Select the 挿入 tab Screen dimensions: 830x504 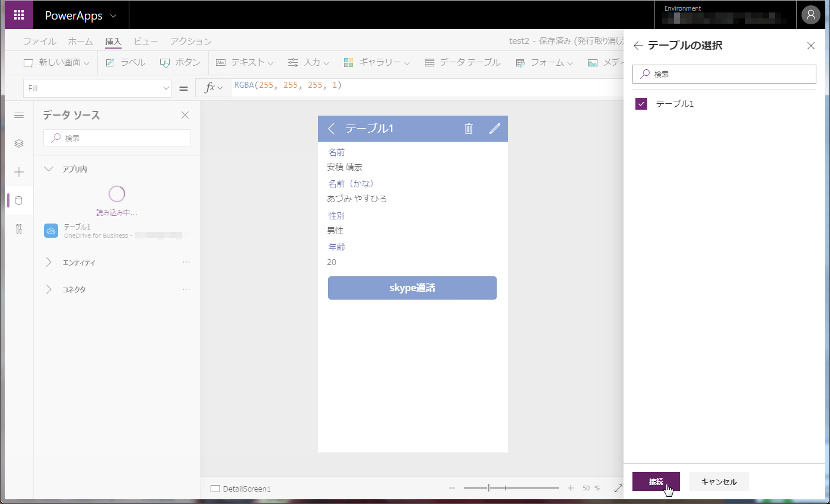(x=113, y=42)
